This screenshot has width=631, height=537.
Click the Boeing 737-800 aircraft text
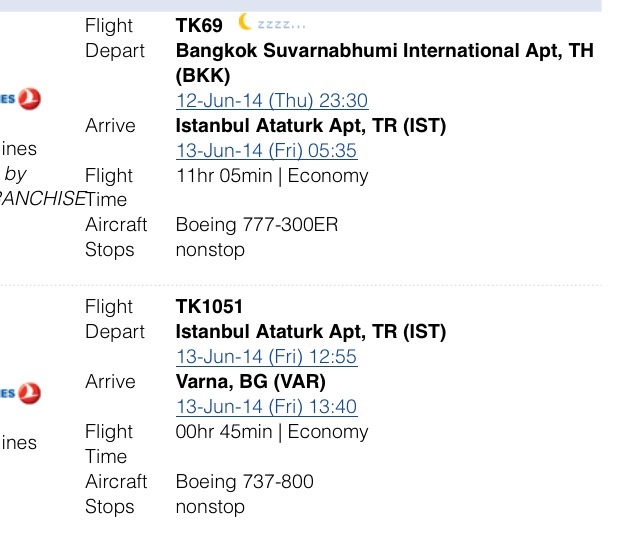pyautogui.click(x=244, y=482)
